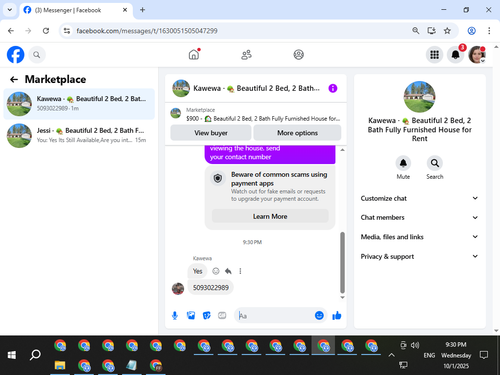Navigate back in browser
The image size is (500, 375).
11,31
